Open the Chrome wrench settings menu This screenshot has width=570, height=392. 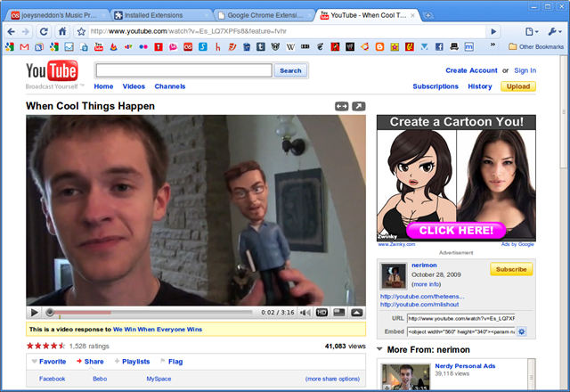click(555, 32)
